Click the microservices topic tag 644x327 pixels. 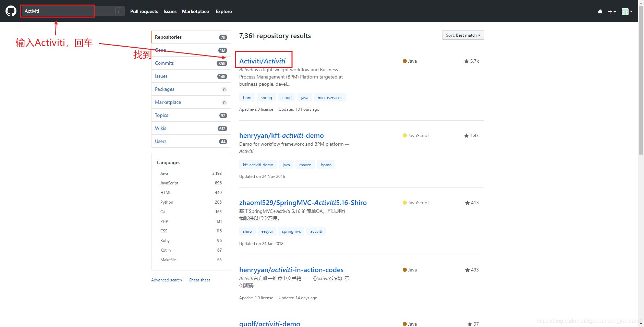point(330,98)
